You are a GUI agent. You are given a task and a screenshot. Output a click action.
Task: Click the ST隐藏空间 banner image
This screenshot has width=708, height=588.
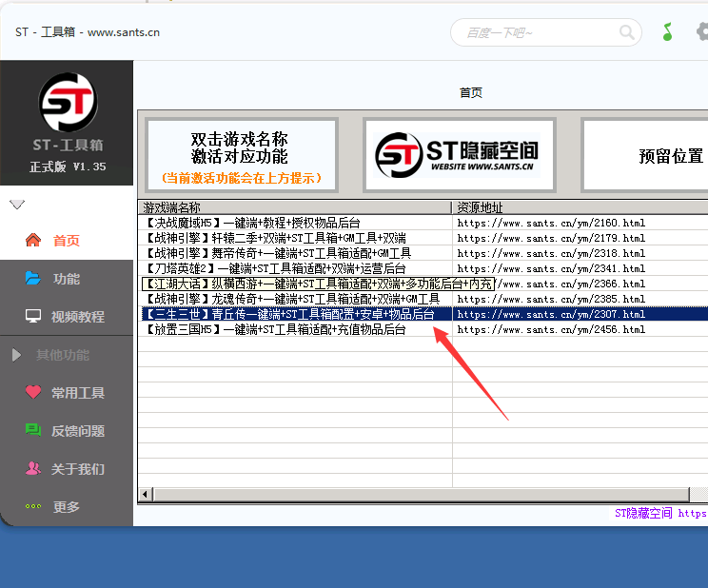[460, 155]
